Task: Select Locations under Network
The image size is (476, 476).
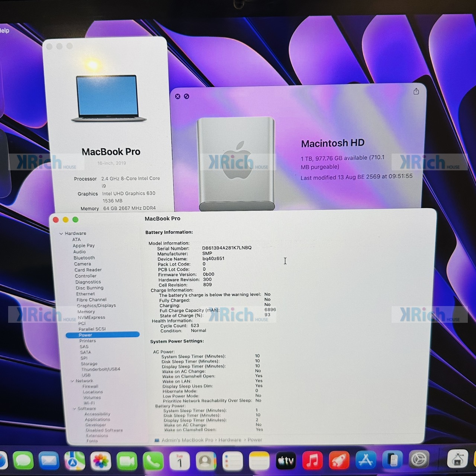Action: click(x=93, y=392)
